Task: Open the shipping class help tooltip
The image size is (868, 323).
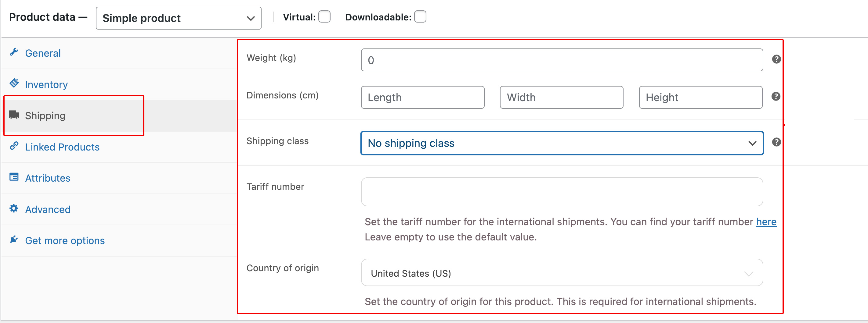Action: point(776,142)
